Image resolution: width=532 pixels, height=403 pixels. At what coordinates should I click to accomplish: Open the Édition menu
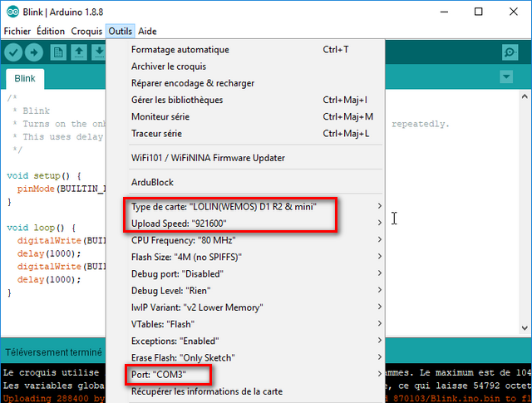point(51,32)
